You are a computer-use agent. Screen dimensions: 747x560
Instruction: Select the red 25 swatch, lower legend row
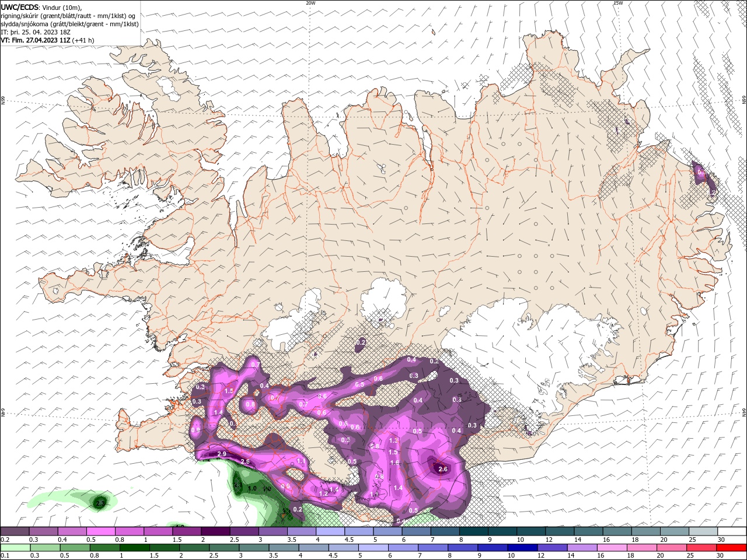(701, 548)
